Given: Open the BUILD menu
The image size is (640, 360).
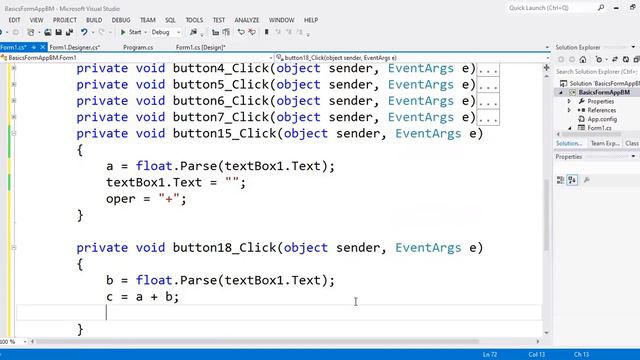Looking at the screenshot, I should [94, 20].
